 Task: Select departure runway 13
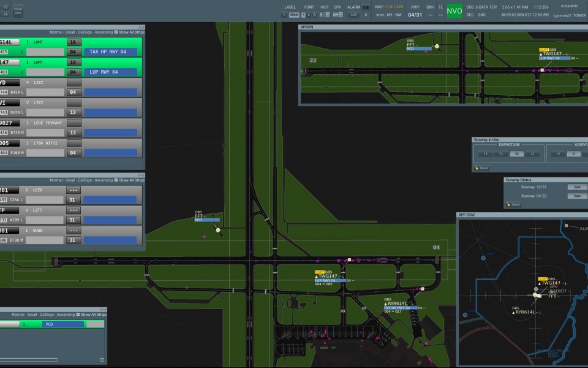coord(485,154)
